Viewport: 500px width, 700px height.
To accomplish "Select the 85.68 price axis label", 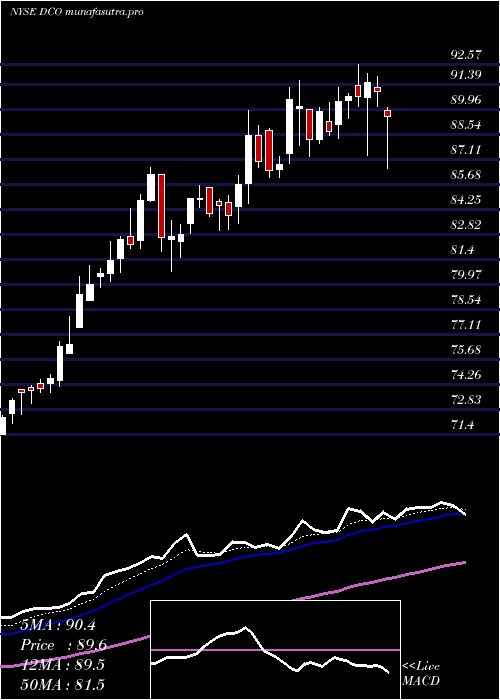I will click(466, 175).
